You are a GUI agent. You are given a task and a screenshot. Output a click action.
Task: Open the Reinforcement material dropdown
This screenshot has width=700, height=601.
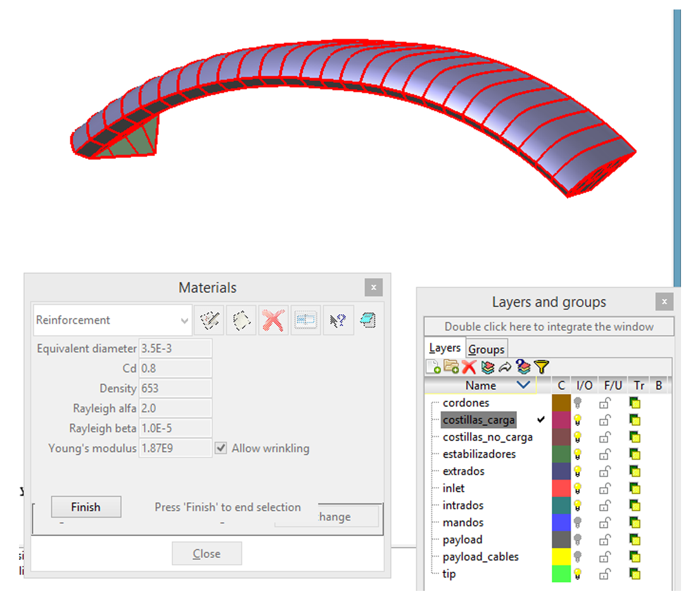click(x=184, y=321)
